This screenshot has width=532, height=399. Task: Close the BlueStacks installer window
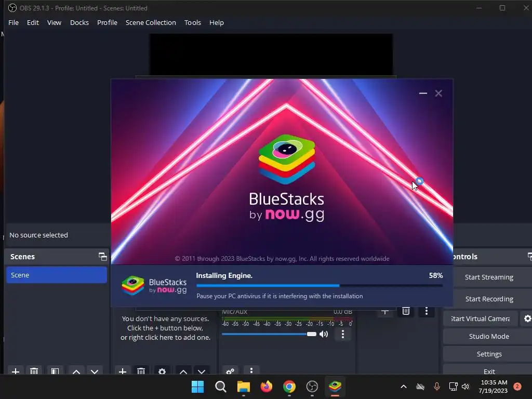[x=438, y=94]
